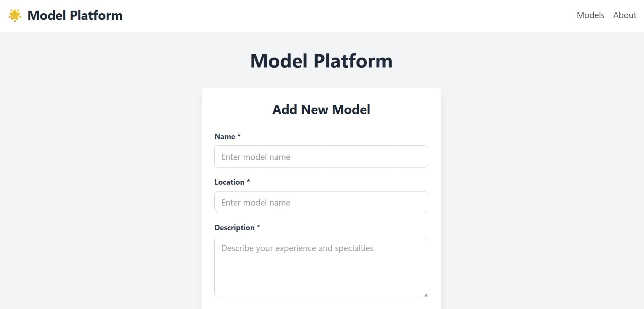Viewport: 644px width, 309px height.
Task: Open the Models navigation link
Action: pyautogui.click(x=590, y=15)
